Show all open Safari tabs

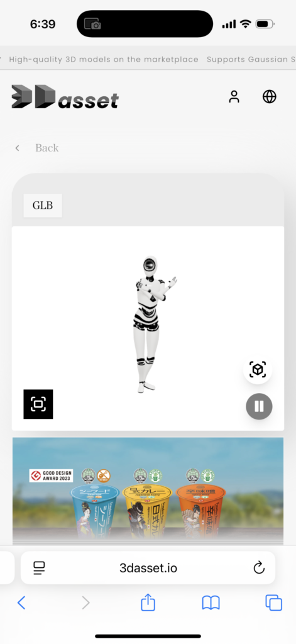[x=274, y=602]
